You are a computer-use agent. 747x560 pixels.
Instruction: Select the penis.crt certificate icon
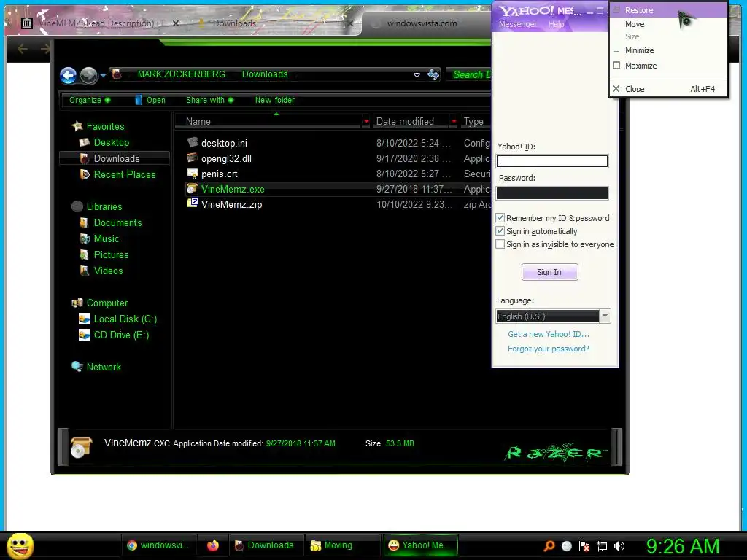click(193, 174)
